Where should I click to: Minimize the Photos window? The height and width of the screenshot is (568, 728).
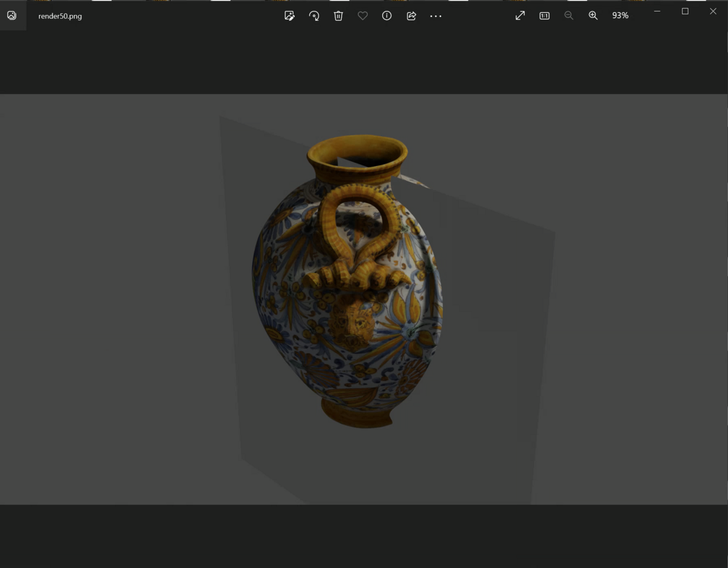pos(657,11)
